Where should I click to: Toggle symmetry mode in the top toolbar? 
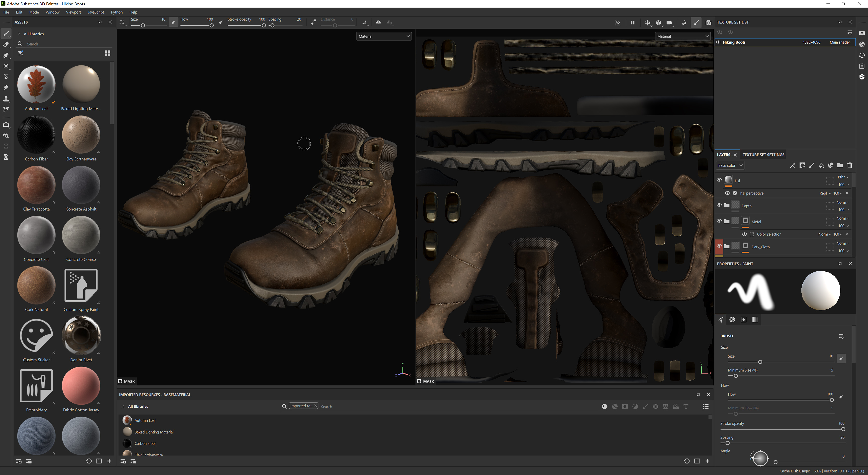coord(378,22)
